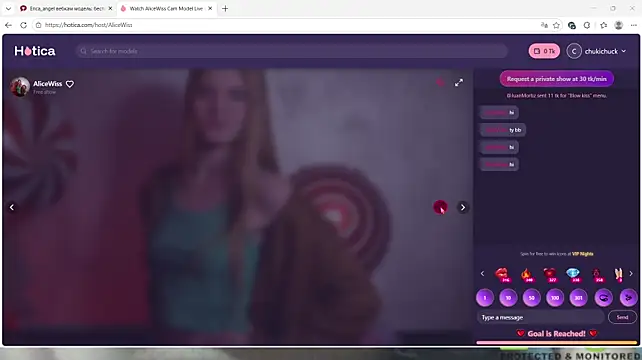Image resolution: width=642 pixels, height=360 pixels.
Task: Tip 1 token
Action: click(x=485, y=298)
